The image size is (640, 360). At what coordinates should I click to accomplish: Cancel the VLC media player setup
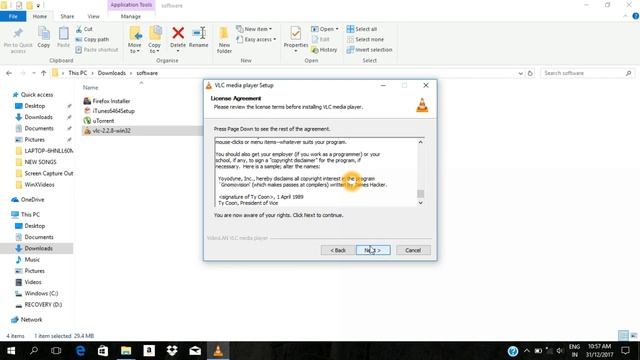(x=413, y=250)
